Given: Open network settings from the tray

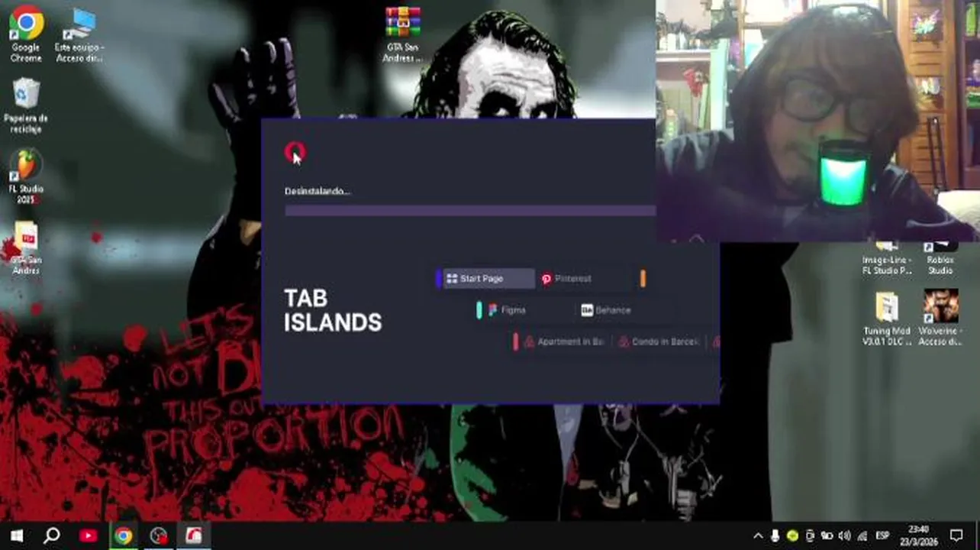Looking at the screenshot, I should coord(862,536).
